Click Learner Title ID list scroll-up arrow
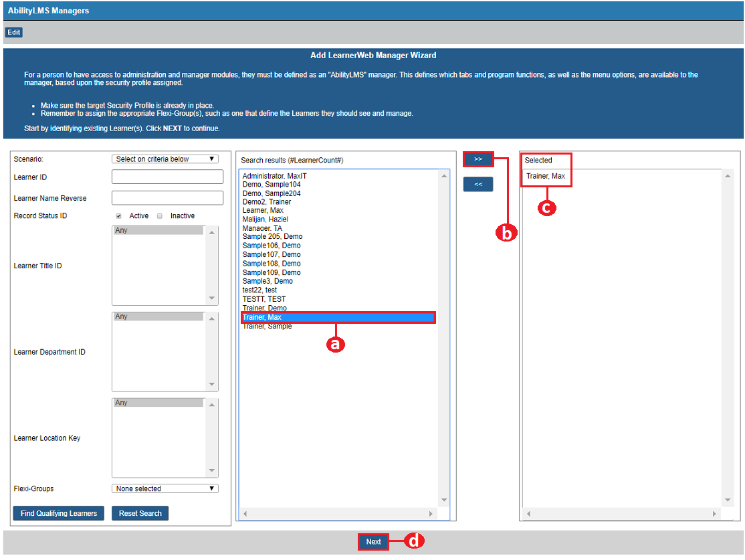The width and height of the screenshot is (745, 560). [212, 232]
